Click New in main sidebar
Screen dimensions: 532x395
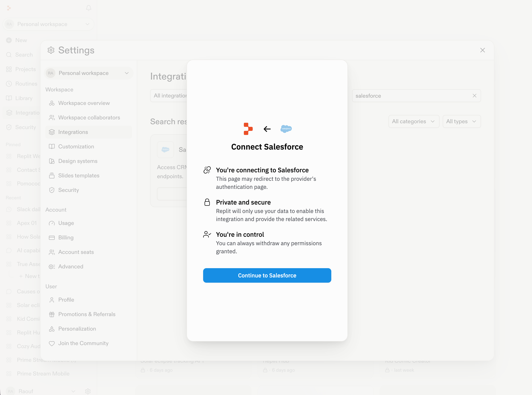tap(21, 40)
